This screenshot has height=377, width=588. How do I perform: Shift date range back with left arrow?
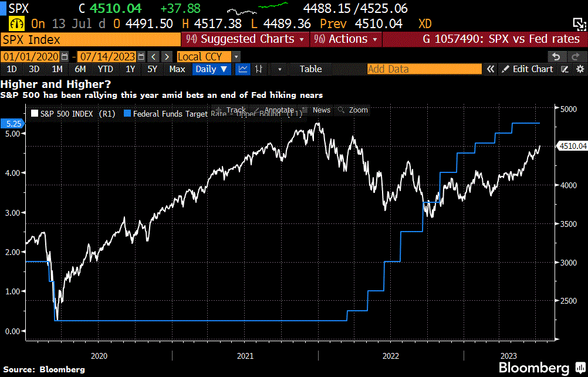click(153, 57)
